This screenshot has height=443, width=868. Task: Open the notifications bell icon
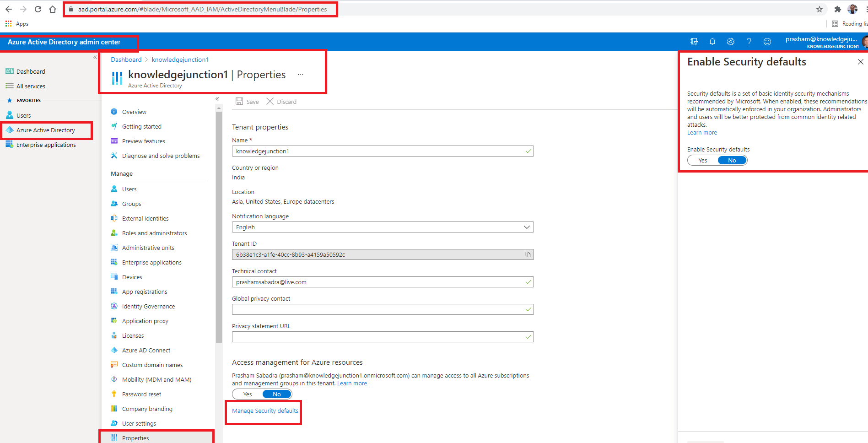click(x=712, y=42)
